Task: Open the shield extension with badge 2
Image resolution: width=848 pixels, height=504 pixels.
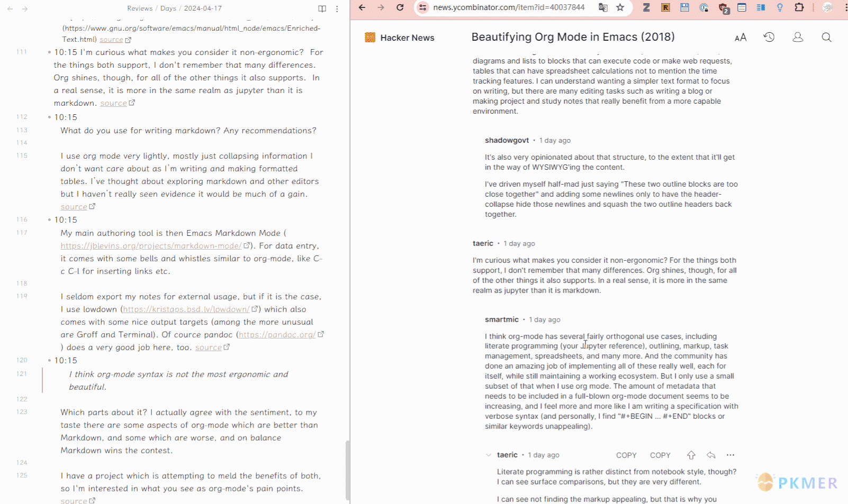Action: [723, 8]
